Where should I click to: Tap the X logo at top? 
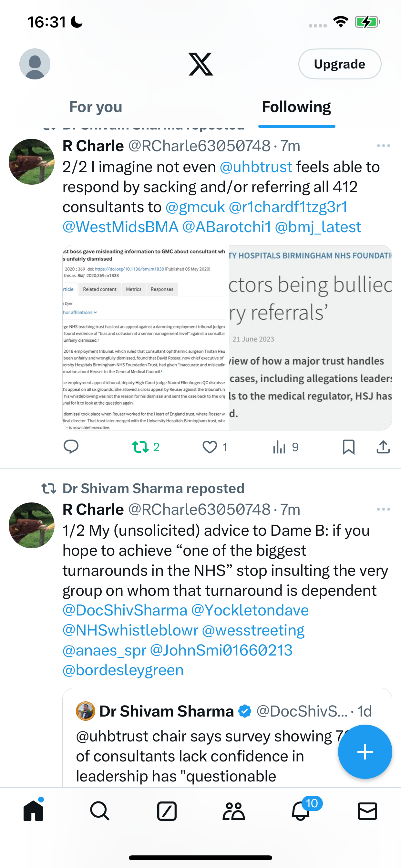coord(200,64)
